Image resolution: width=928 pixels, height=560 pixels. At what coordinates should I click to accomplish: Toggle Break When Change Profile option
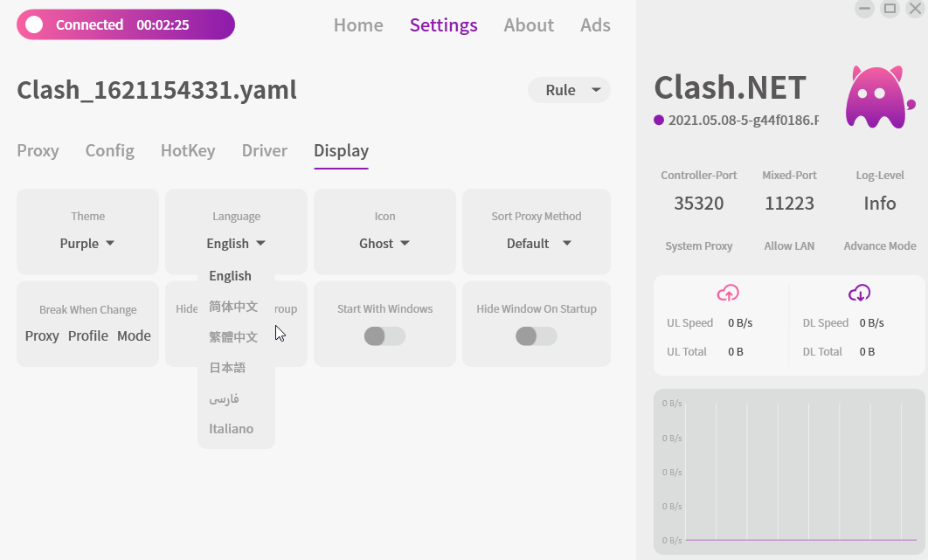(x=88, y=335)
